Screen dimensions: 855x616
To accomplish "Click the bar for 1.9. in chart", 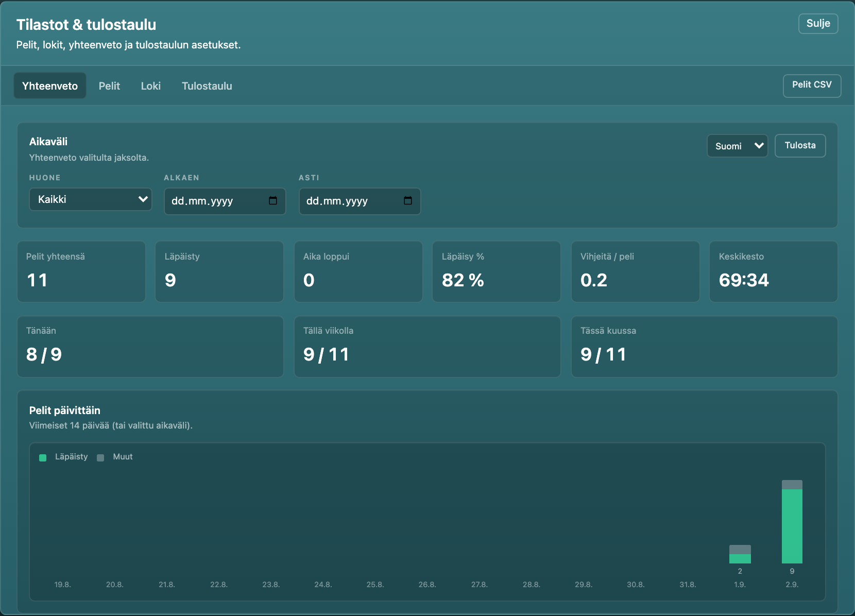I will coord(740,554).
